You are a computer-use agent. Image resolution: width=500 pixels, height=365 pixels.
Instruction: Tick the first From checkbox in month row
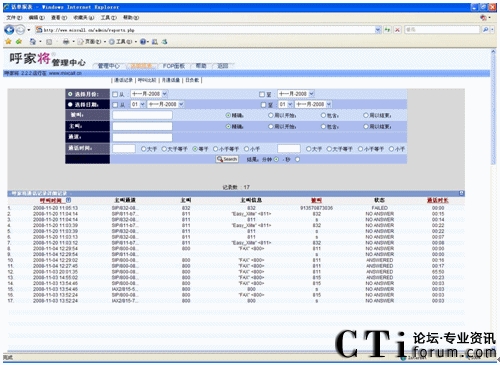115,94
